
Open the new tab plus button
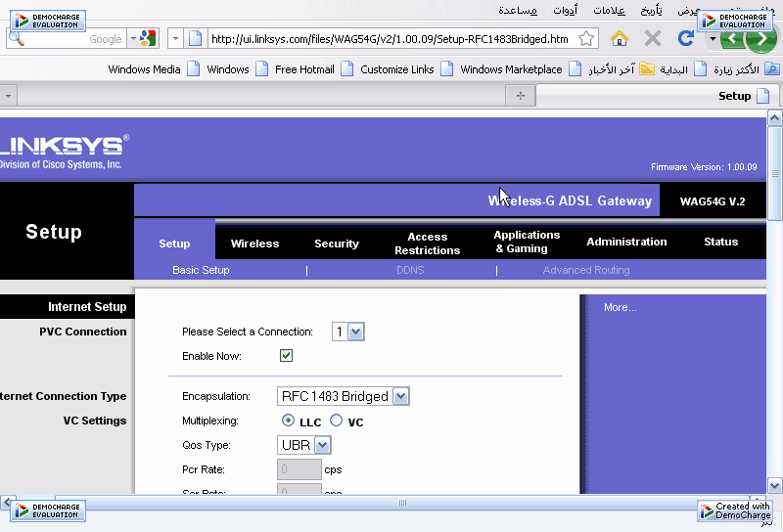pyautogui.click(x=521, y=96)
